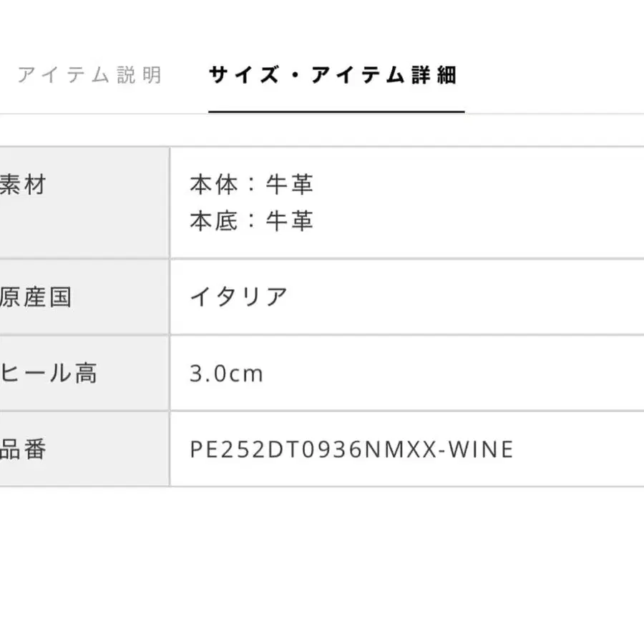The height and width of the screenshot is (644, 644).
Task: Select the 3.0cm heel height value
Action: point(227,374)
